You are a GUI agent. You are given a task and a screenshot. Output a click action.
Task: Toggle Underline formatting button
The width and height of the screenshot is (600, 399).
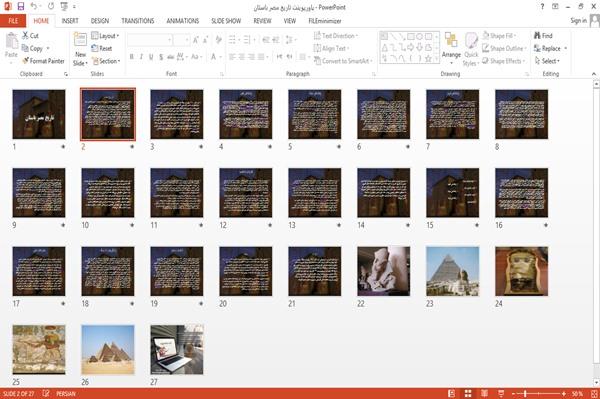151,57
